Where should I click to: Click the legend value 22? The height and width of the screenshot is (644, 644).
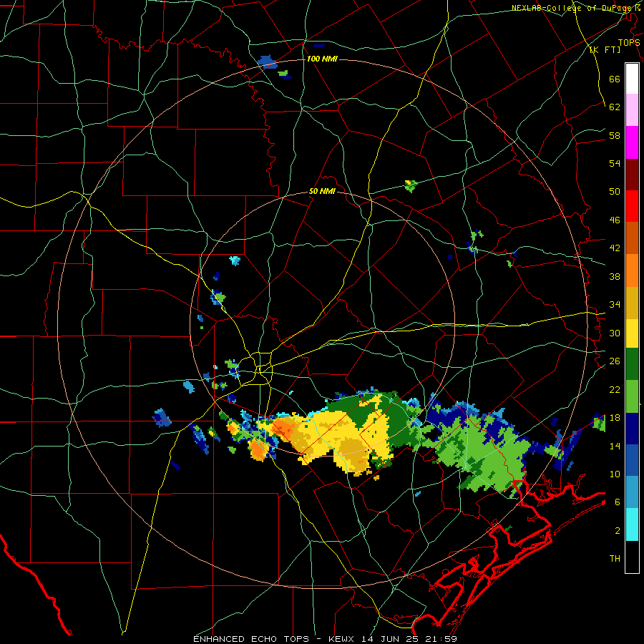pyautogui.click(x=615, y=389)
